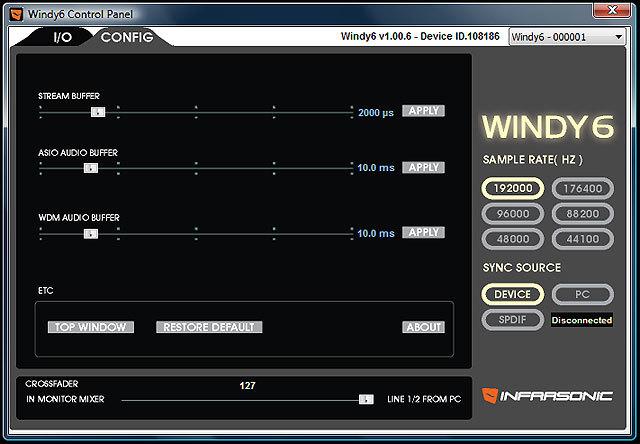Set sync source to DEVICE
The height and width of the screenshot is (444, 640).
513,295
